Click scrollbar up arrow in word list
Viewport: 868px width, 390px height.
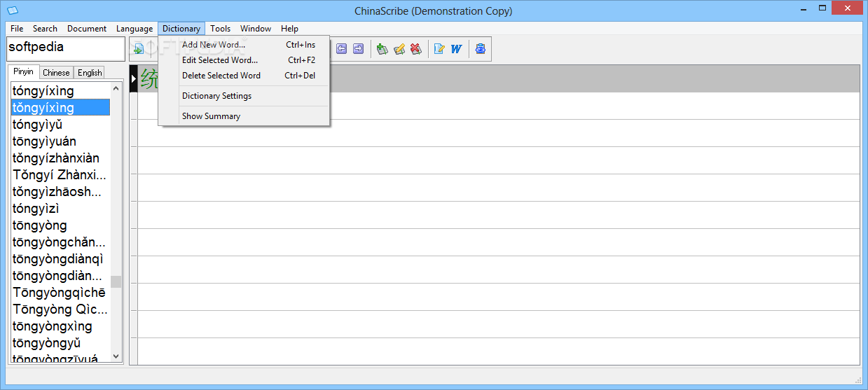click(116, 88)
